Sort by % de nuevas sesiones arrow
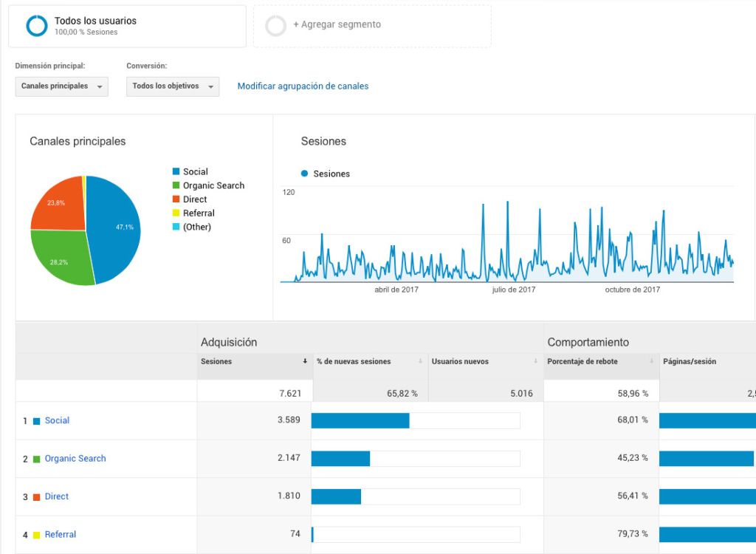Screen dimensions: 756x554 420,361
